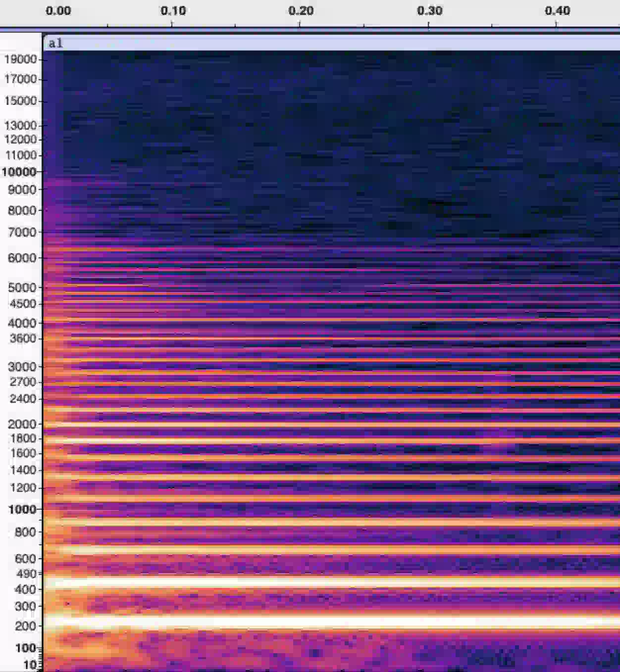Click 1400 on the frequency scale
This screenshot has height=672, width=620.
point(22,470)
